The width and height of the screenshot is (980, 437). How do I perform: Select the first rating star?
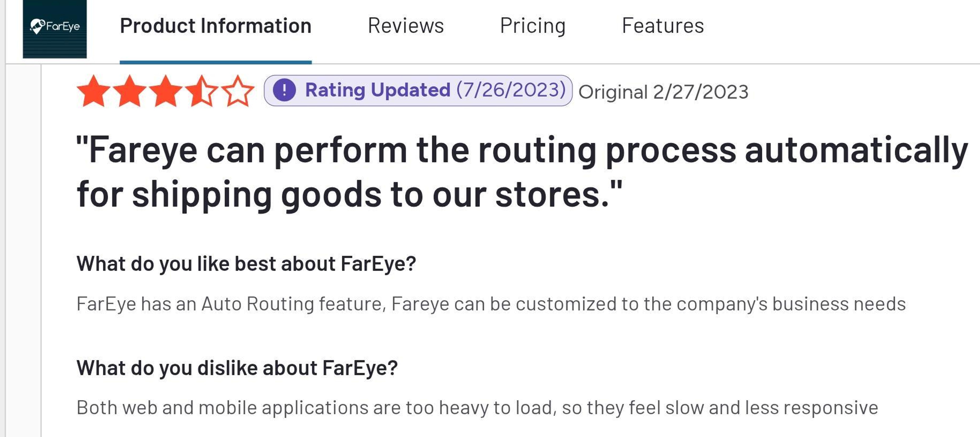pos(94,91)
